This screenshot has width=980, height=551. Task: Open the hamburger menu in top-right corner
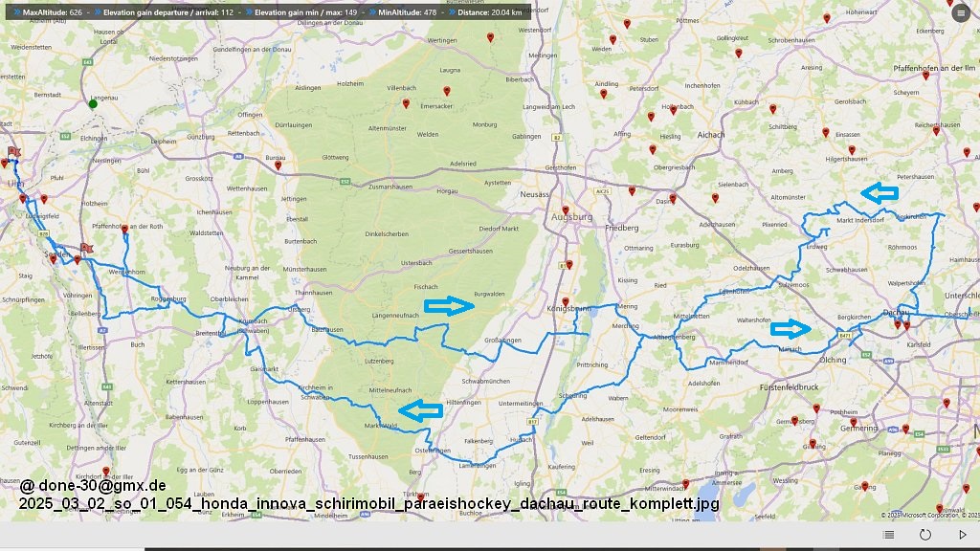pyautogui.click(x=961, y=12)
